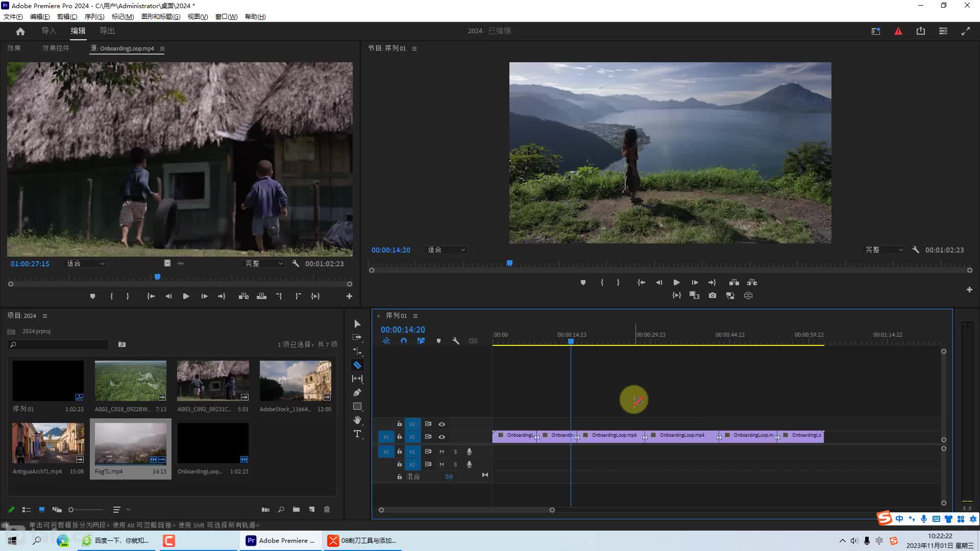Toggle Linked Selection in timeline

pyautogui.click(x=421, y=341)
